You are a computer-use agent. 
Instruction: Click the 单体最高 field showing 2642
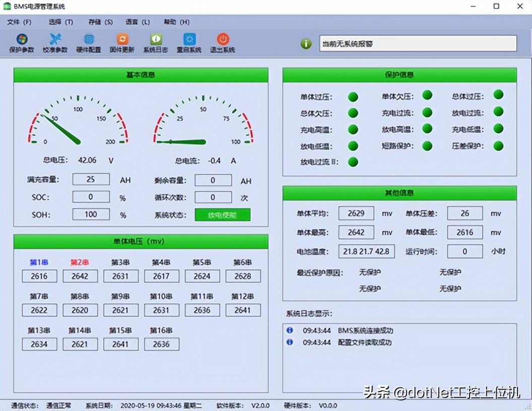point(356,232)
